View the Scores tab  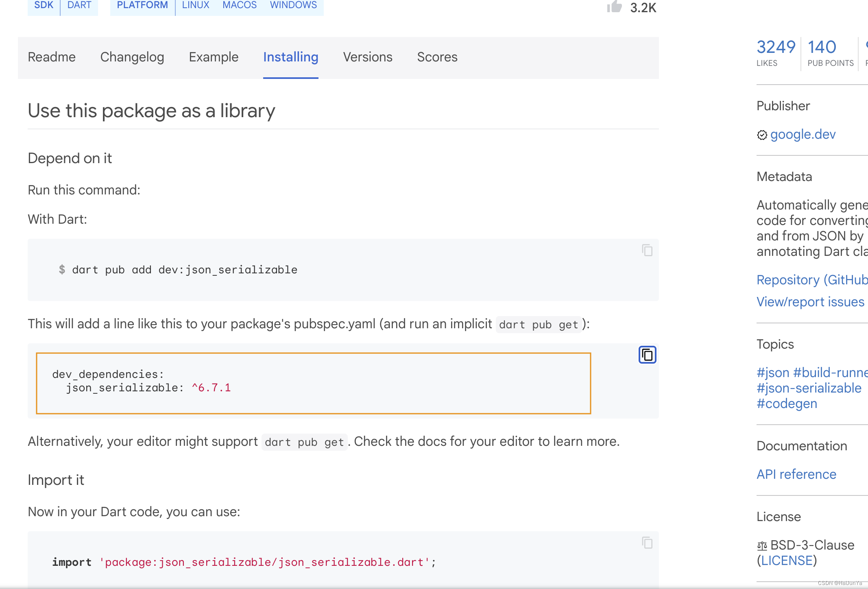tap(437, 57)
